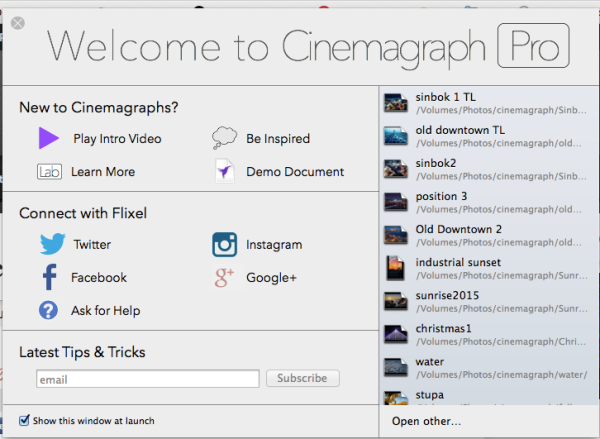Viewport: 600px width, 439px height.
Task: Open recent document Old Downtown 2
Action: [x=489, y=235]
